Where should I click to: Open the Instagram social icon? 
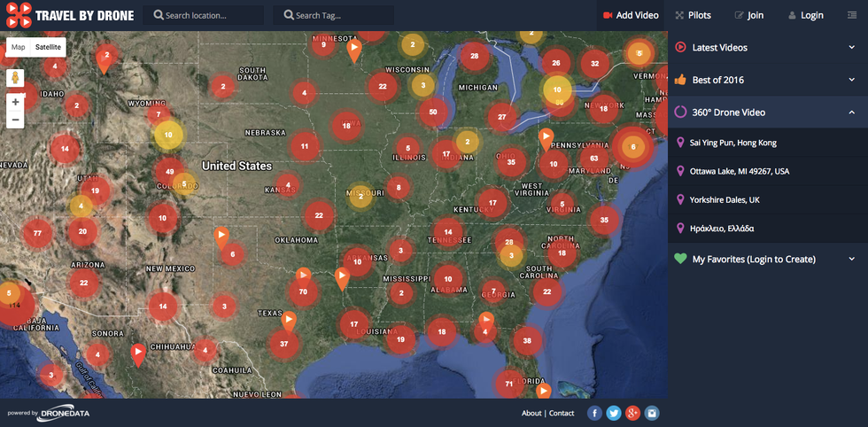[652, 413]
